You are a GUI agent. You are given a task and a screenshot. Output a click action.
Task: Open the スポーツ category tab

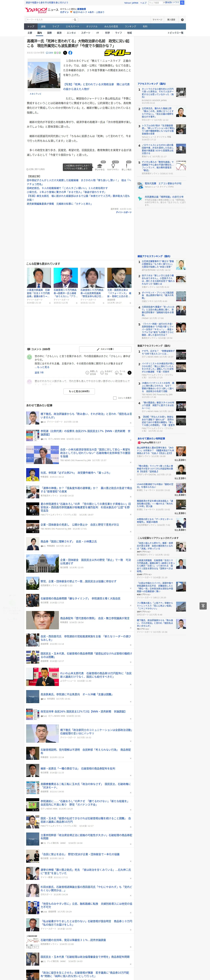pyautogui.click(x=86, y=33)
